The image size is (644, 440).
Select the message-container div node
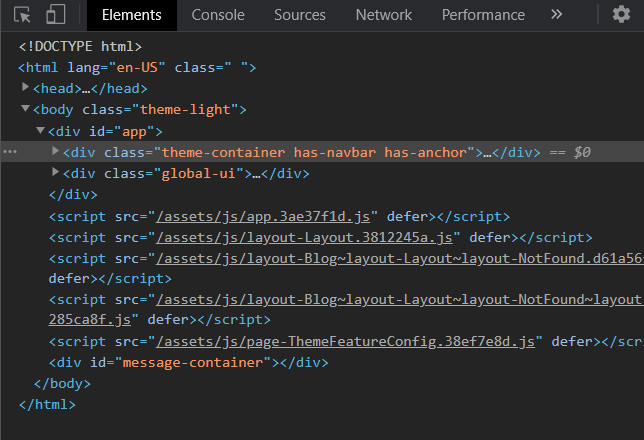point(189,362)
